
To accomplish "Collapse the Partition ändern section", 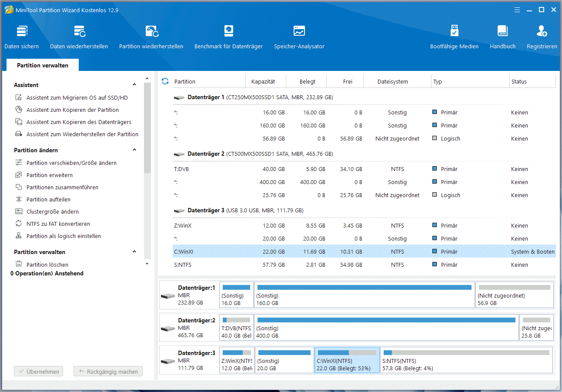I will click(134, 150).
